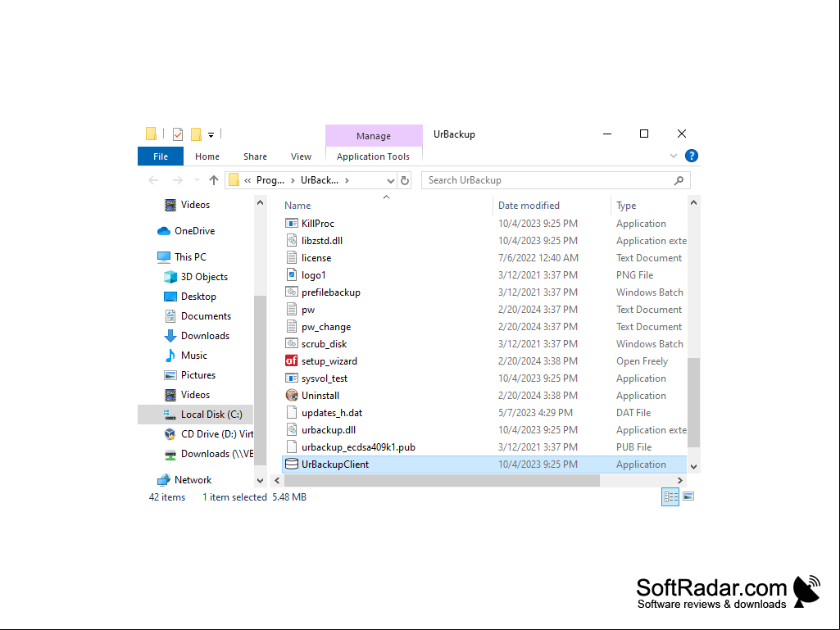
Task: Select Local Disk (C:) in navigation pane
Action: (196, 415)
